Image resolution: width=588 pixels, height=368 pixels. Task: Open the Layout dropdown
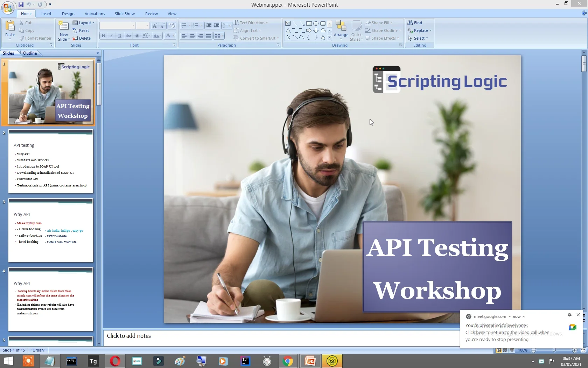click(84, 23)
